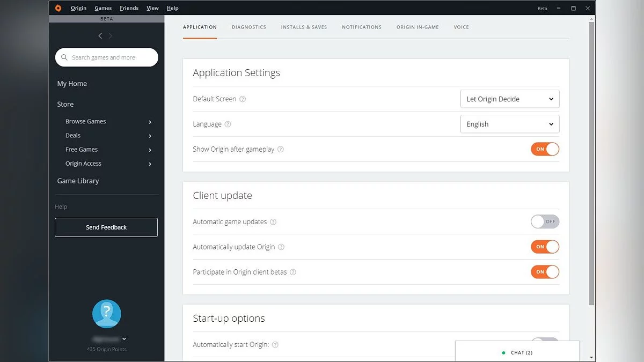Click the Send Feedback button
This screenshot has height=362, width=644.
coord(106,227)
